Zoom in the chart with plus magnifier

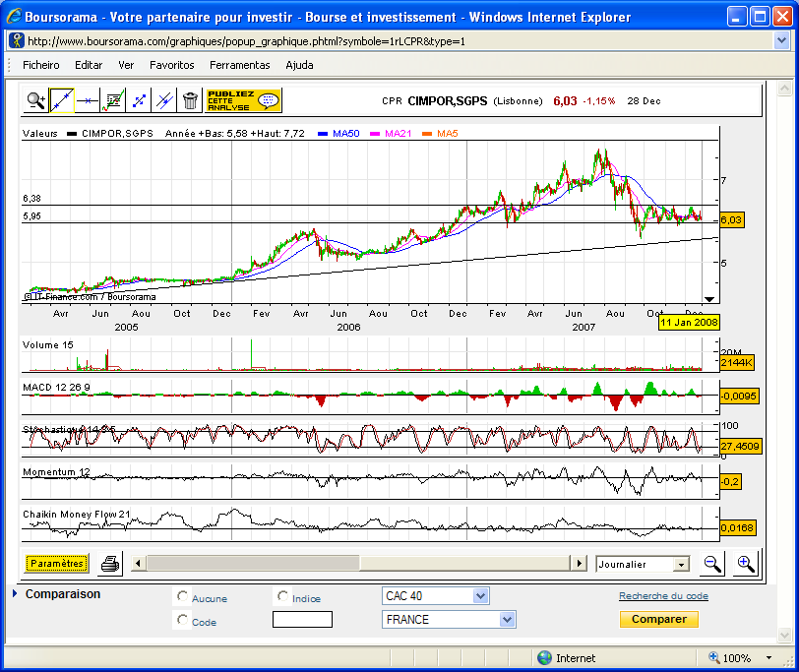(x=746, y=564)
